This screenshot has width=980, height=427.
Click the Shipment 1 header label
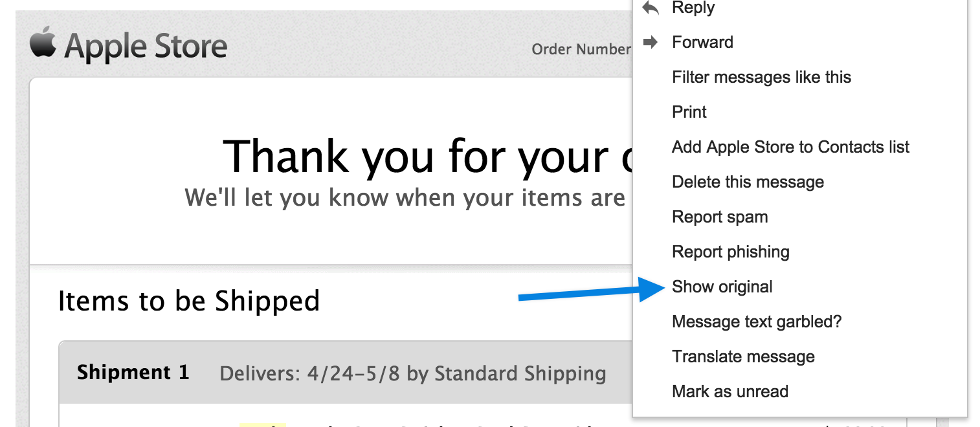click(x=133, y=373)
